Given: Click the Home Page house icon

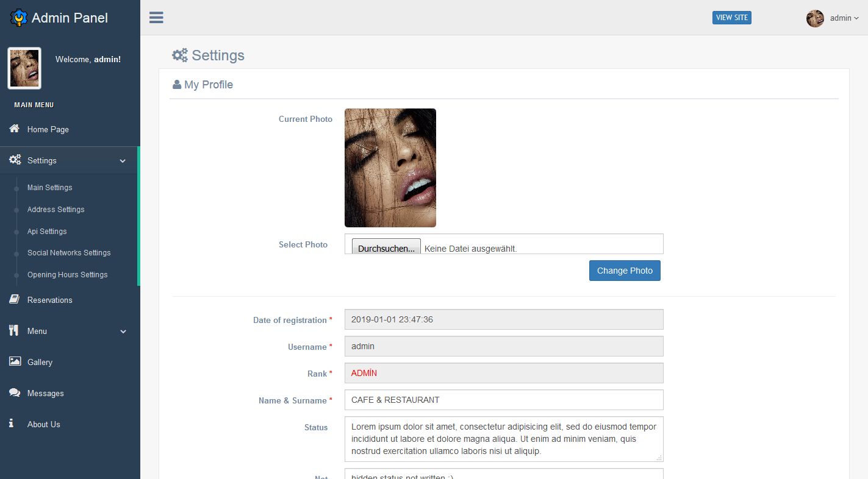Looking at the screenshot, I should tap(14, 129).
